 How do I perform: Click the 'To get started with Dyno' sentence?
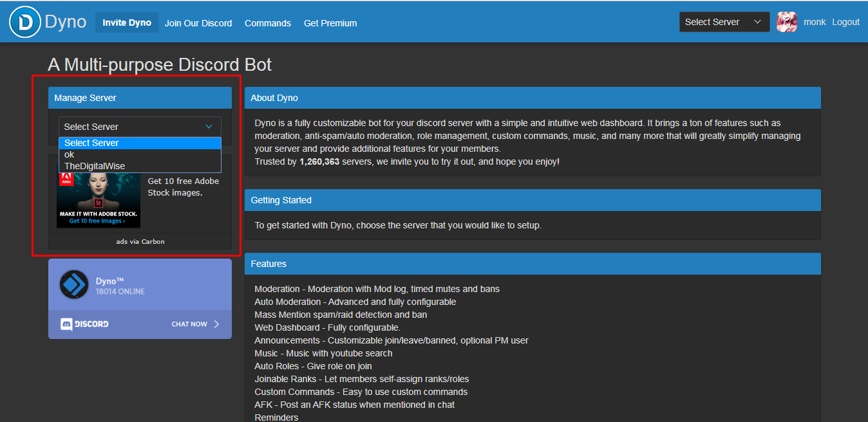(398, 225)
